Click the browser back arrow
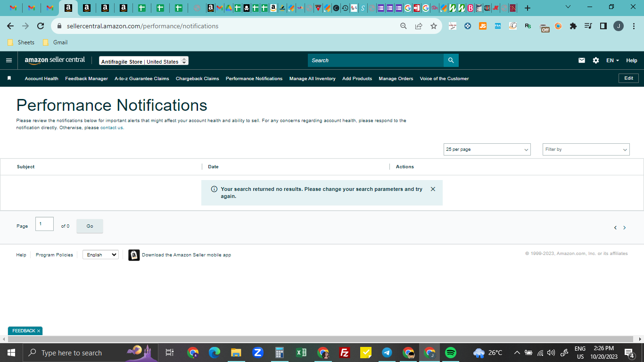644x362 pixels. coord(10,26)
